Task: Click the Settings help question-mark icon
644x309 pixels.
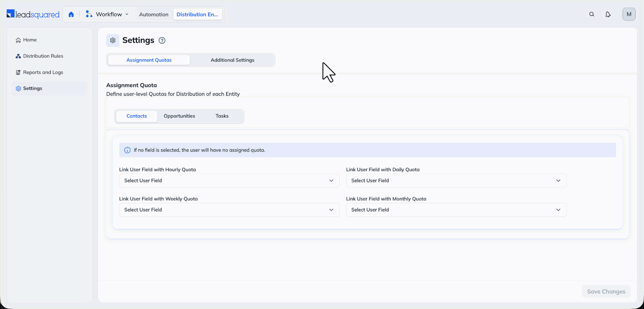Action: 162,41
